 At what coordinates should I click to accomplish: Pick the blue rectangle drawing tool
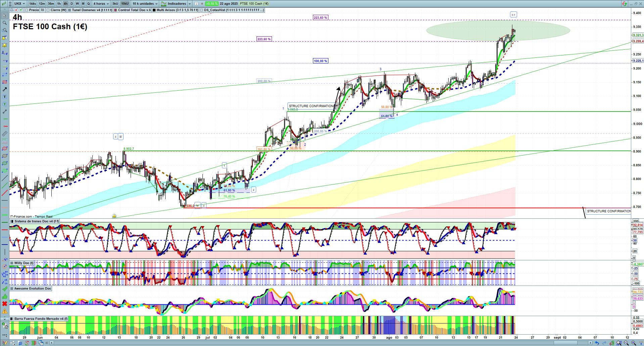tap(5, 75)
